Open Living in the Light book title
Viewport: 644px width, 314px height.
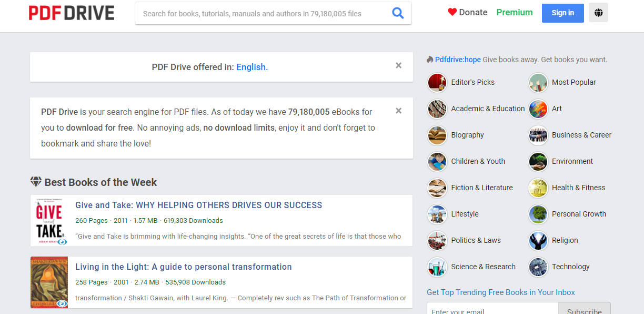184,267
